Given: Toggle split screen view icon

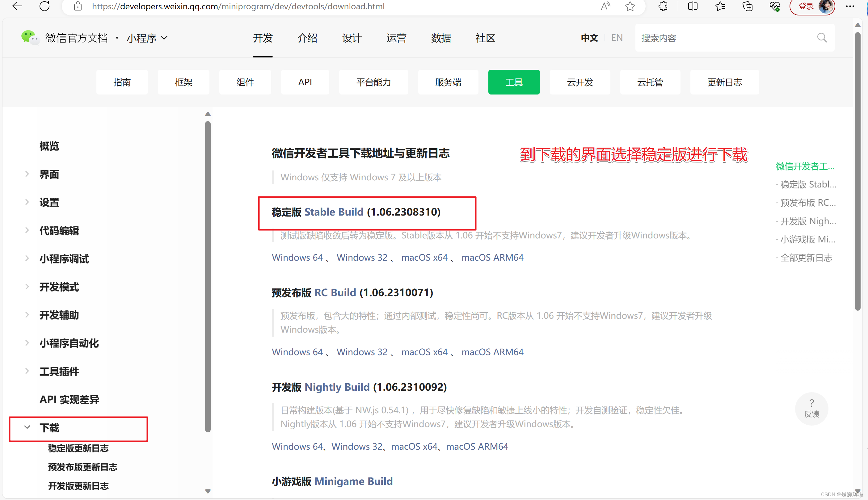Looking at the screenshot, I should (x=693, y=6).
